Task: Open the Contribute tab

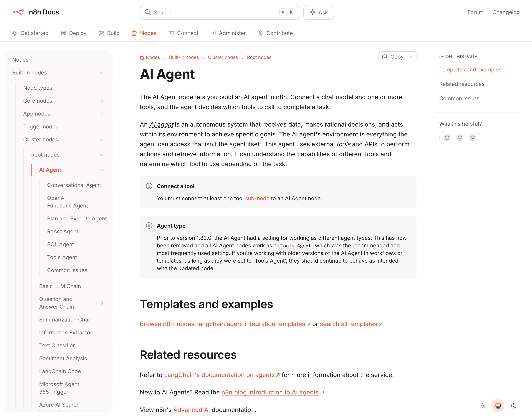Action: coord(275,33)
